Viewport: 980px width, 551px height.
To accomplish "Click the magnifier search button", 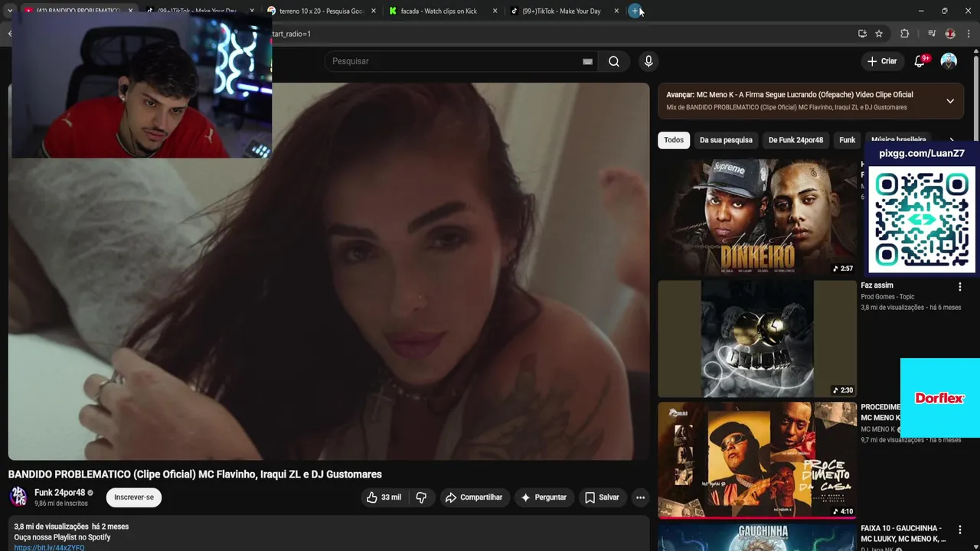I will click(x=614, y=61).
